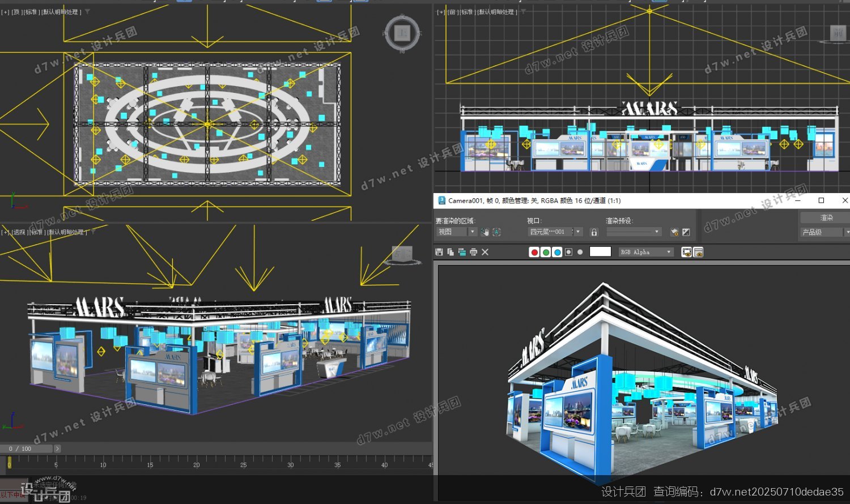Toggle the render window UI panel button
Screen dimensions: 850x504
[698, 252]
